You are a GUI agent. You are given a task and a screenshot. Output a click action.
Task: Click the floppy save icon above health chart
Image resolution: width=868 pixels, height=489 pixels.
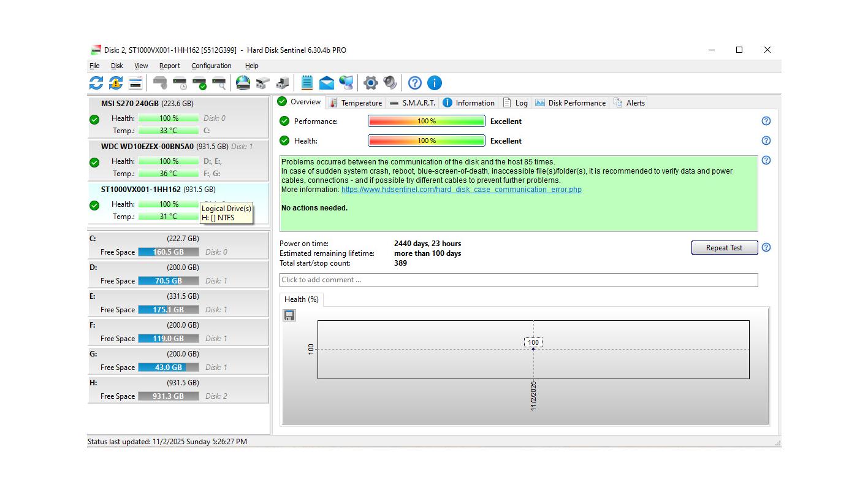coord(289,315)
